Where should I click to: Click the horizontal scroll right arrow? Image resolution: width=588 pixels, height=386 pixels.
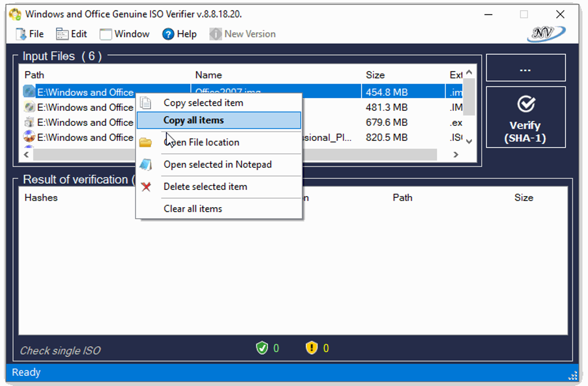(455, 154)
